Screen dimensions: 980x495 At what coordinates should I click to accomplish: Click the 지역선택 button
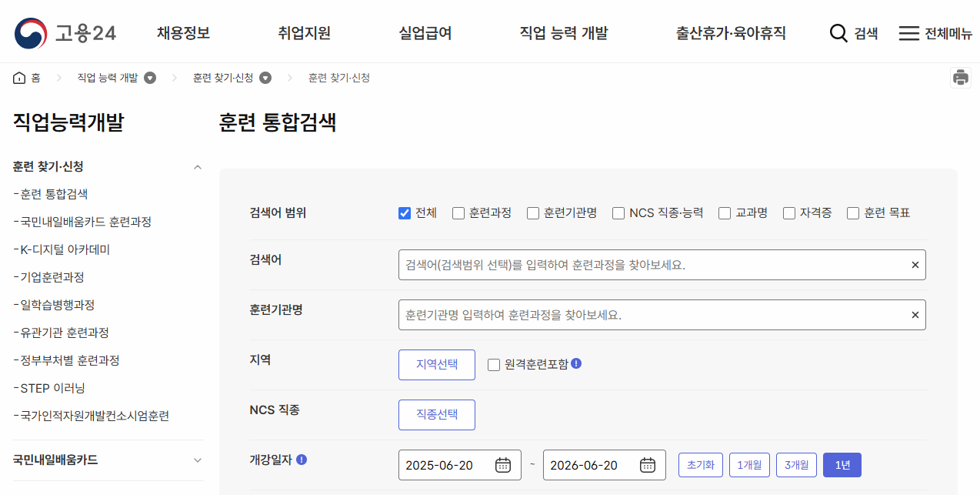[x=436, y=364]
